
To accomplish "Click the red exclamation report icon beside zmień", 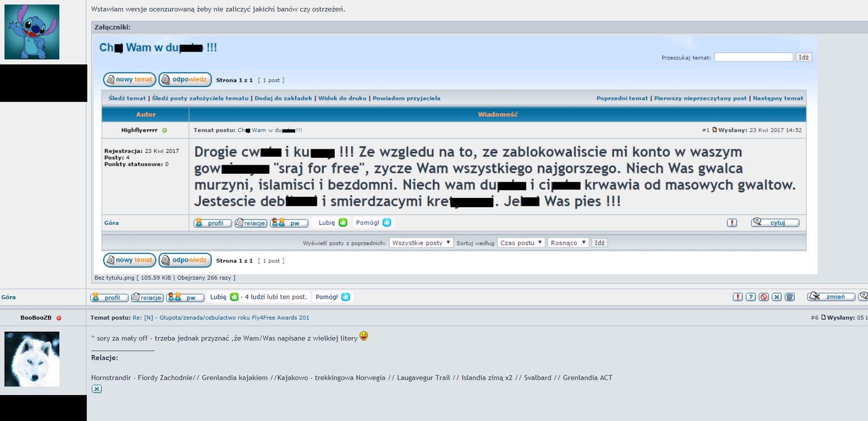I will [738, 297].
